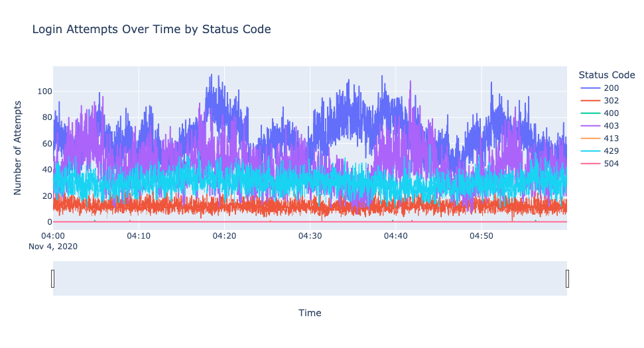Screen dimensions: 644x348
Task: Click the 0 y-axis tick label
Action: (x=50, y=222)
